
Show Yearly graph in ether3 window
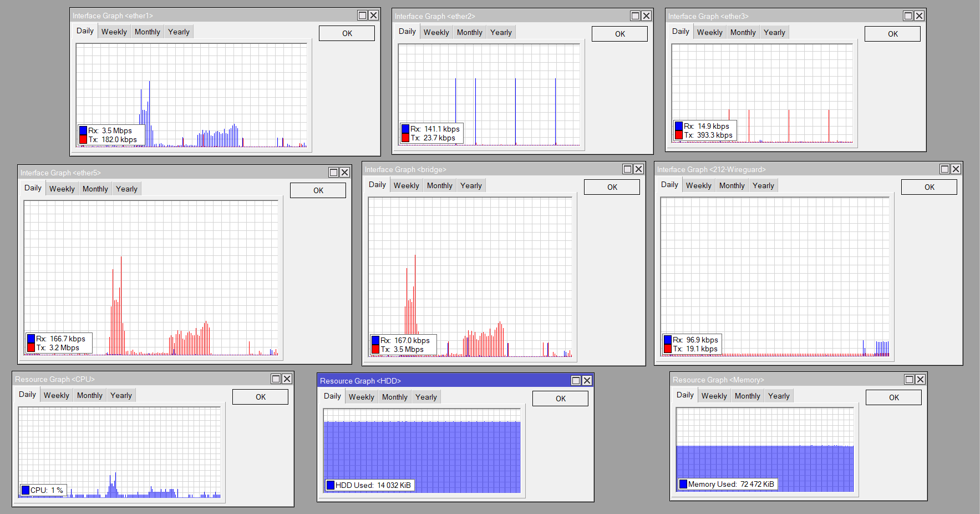click(x=774, y=32)
